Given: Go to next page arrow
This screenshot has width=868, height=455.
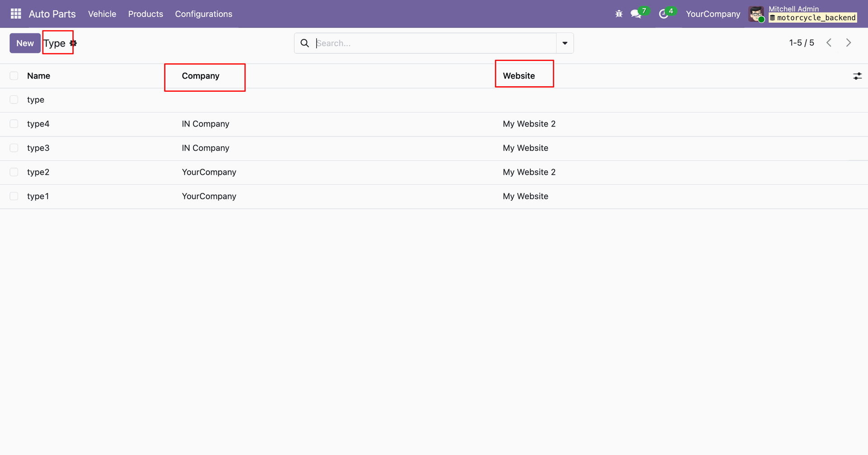Looking at the screenshot, I should click(849, 43).
